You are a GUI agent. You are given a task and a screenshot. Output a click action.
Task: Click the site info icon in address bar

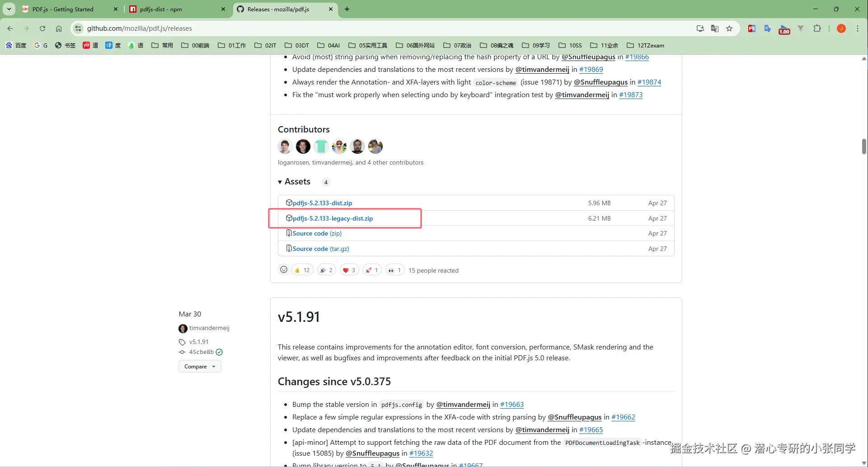click(x=78, y=28)
